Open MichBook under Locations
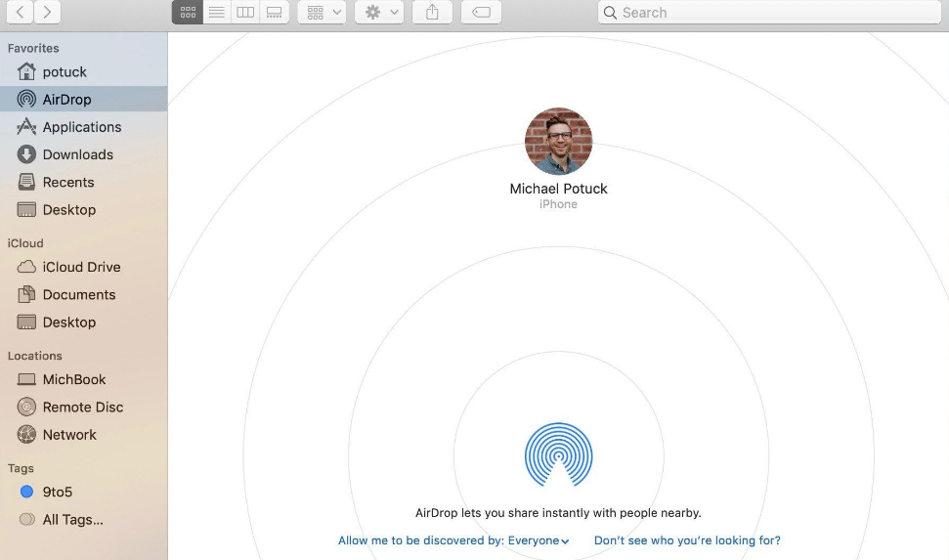Image resolution: width=949 pixels, height=560 pixels. (x=83, y=379)
